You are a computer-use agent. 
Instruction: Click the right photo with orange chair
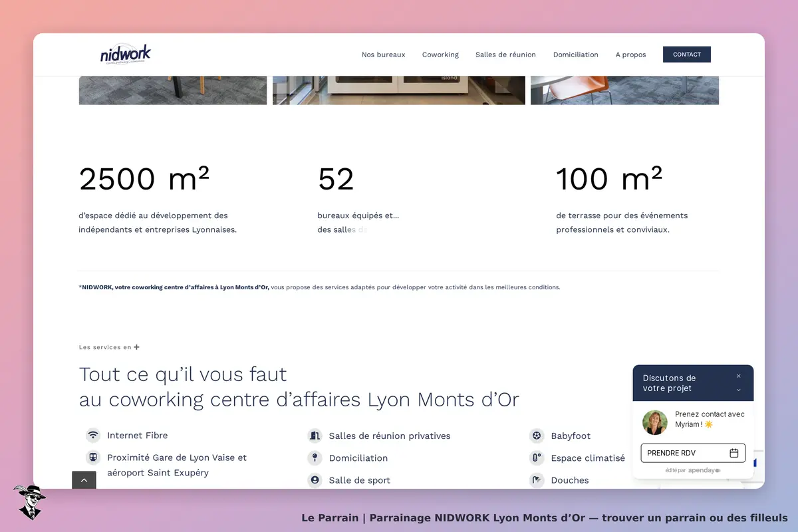tap(624, 90)
